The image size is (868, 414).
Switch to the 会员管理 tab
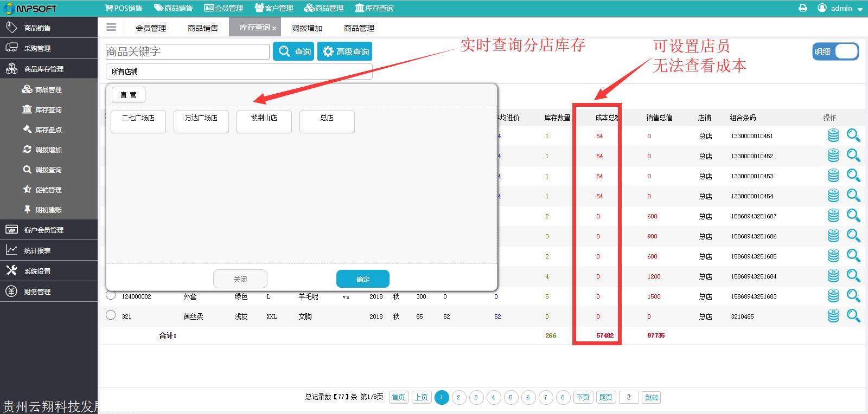click(x=151, y=28)
